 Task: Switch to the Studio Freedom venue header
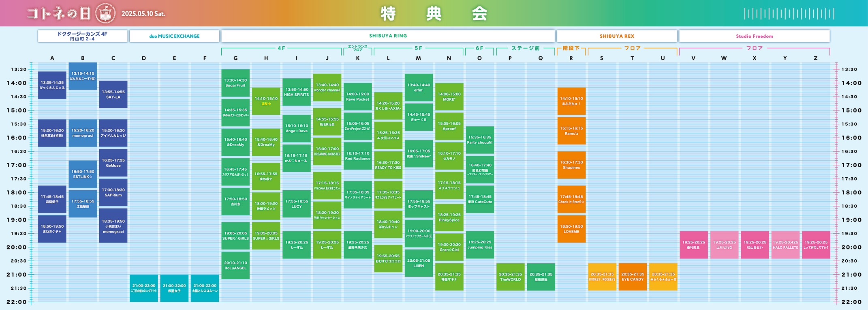tap(754, 36)
